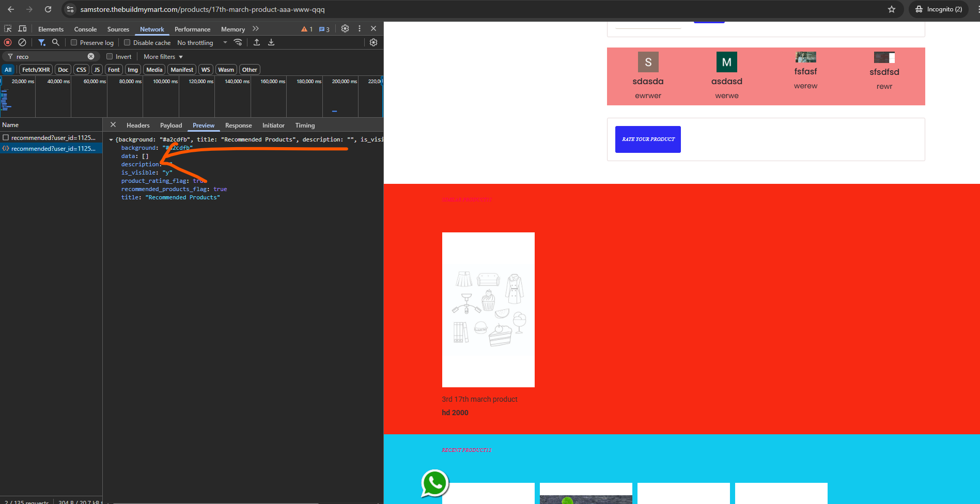The image size is (980, 504).
Task: Filter requests by CSS type
Action: click(82, 70)
